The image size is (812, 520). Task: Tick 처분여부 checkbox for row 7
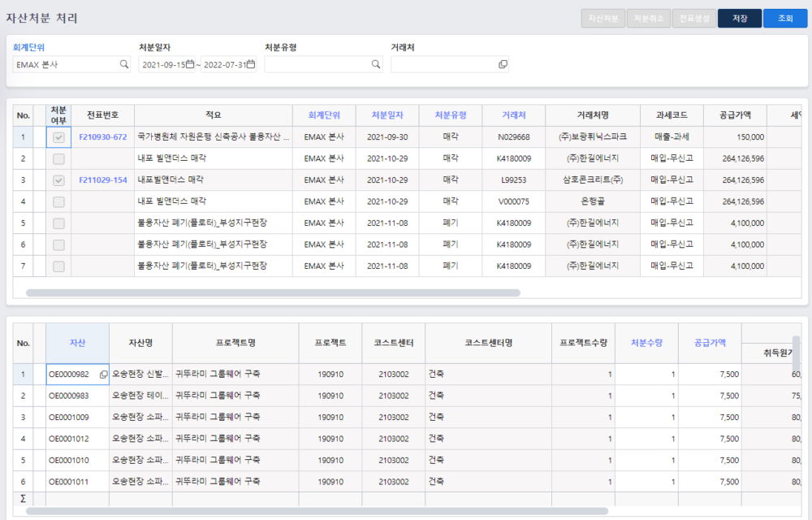[58, 266]
